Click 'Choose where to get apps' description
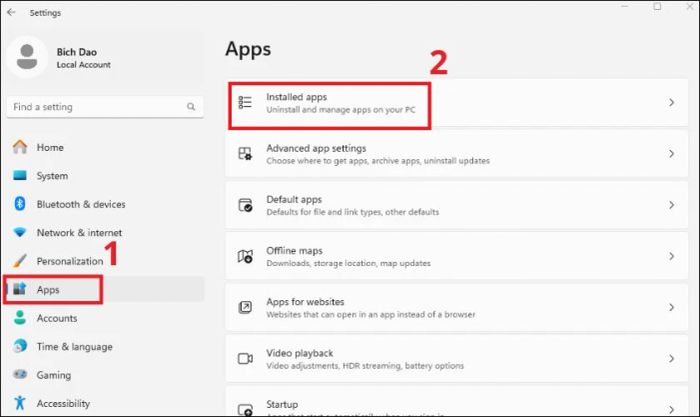 (378, 161)
